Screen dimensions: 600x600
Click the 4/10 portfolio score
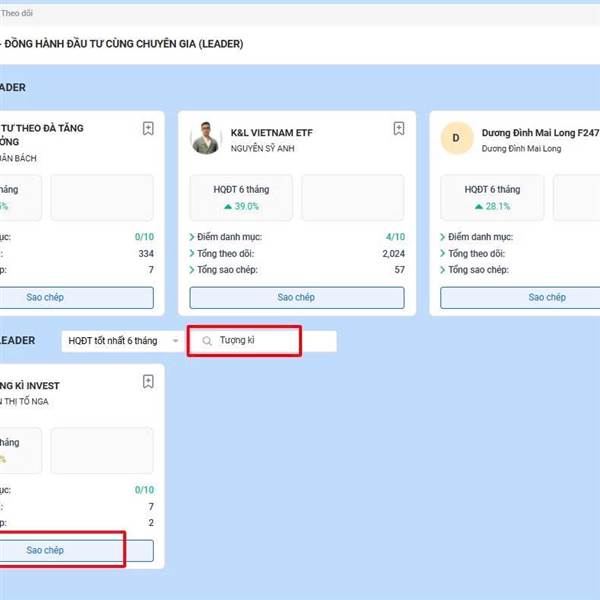click(395, 237)
